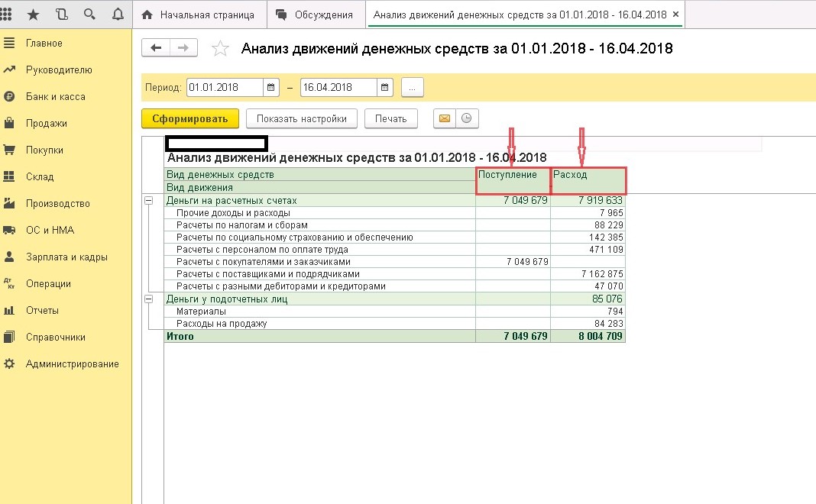Click the Отчеты bar chart icon

pos(9,310)
